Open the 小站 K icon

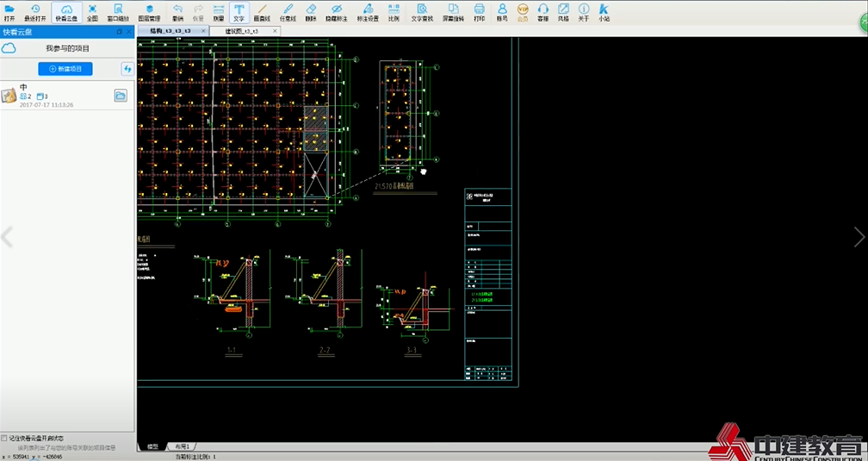click(604, 12)
